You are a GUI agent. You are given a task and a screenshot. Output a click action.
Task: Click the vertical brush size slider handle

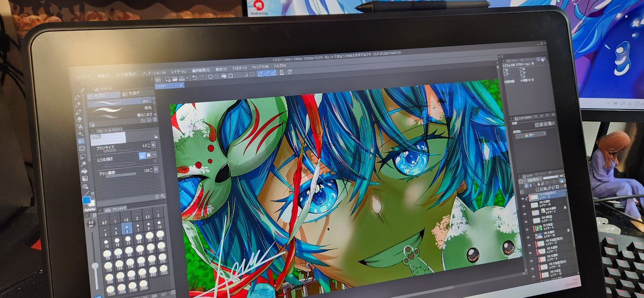pos(95,266)
